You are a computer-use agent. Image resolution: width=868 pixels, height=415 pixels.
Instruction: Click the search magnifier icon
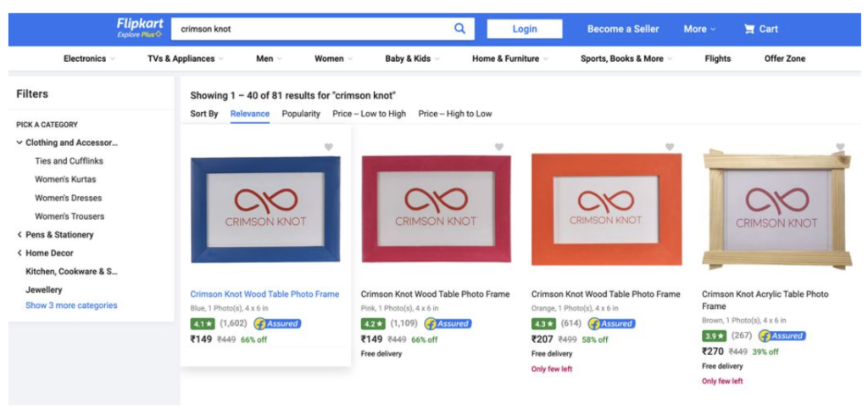[459, 29]
